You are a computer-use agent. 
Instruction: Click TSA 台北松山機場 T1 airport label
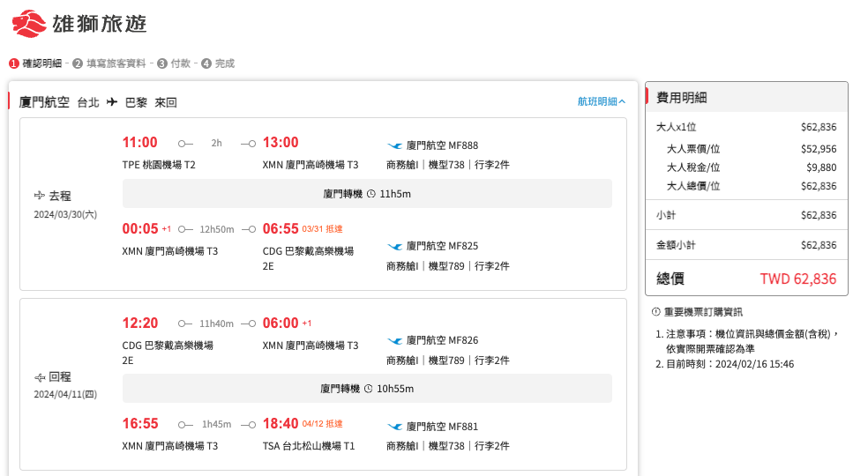click(309, 446)
